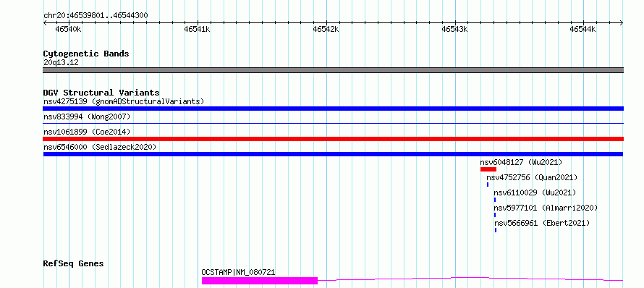Click the small blue nsv4752756 Quan2021 marker
The height and width of the screenshot is (288, 644).
tap(488, 185)
